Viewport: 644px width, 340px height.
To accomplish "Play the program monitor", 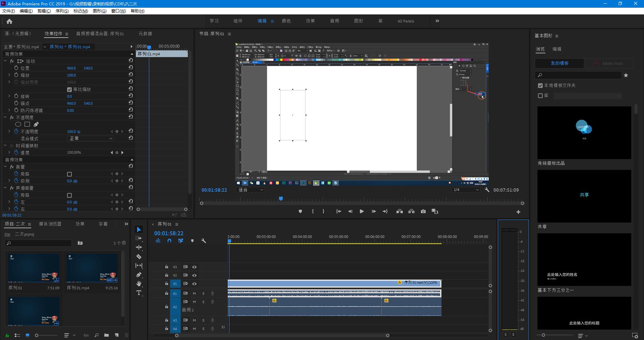I will click(x=362, y=211).
